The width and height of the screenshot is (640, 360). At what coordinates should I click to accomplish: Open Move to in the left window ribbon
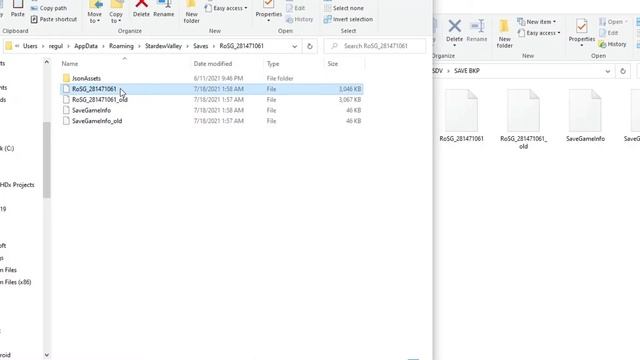click(x=95, y=11)
